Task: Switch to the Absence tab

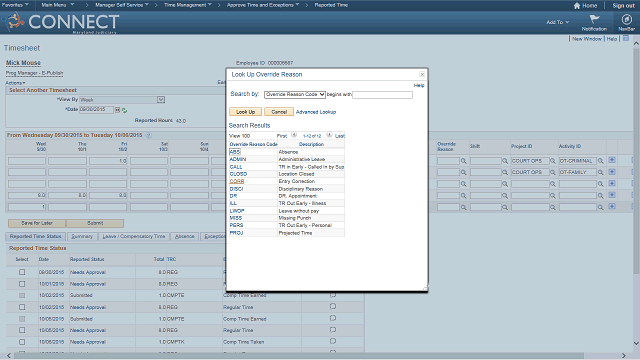Action: tap(184, 236)
